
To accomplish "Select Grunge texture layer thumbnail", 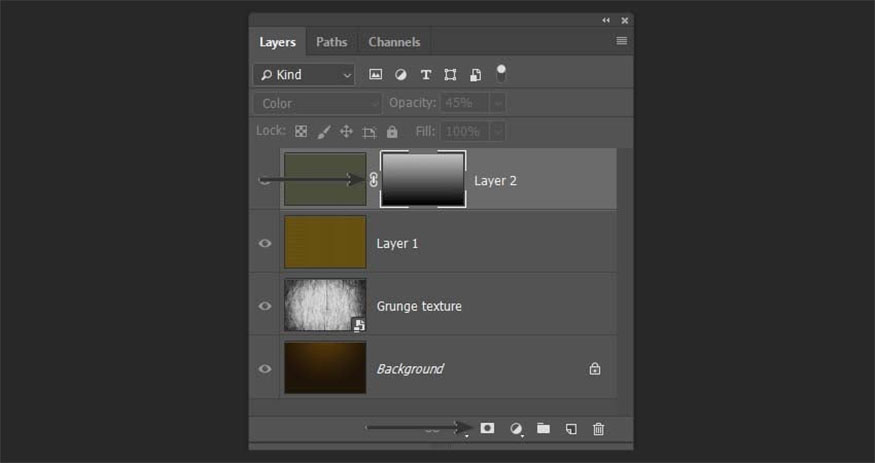I will [x=325, y=305].
